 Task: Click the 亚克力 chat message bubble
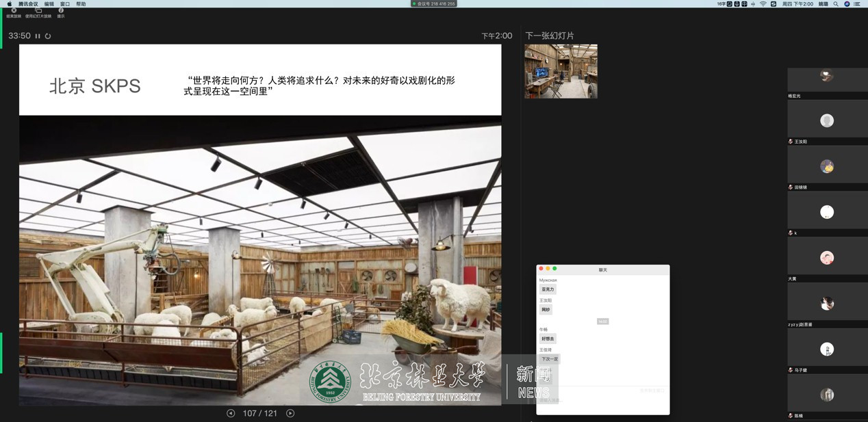548,289
